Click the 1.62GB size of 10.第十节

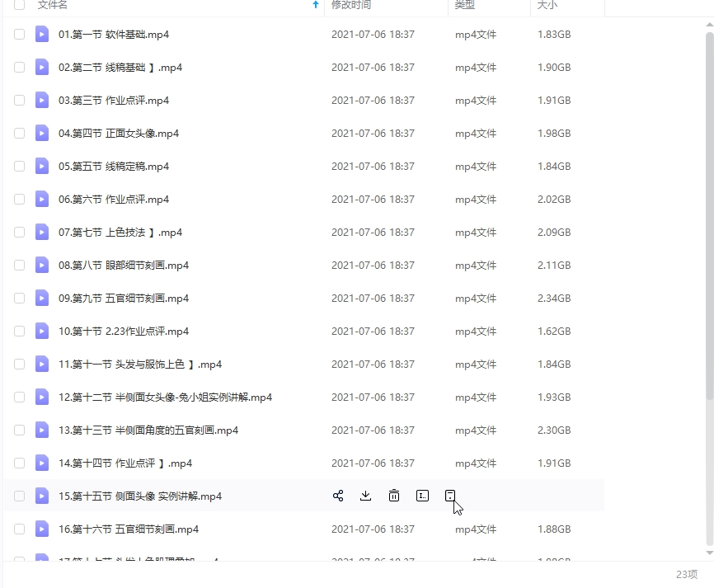tap(554, 332)
